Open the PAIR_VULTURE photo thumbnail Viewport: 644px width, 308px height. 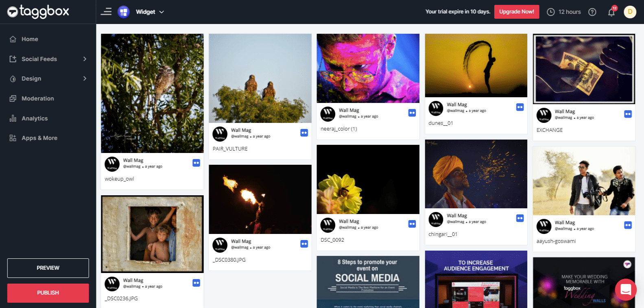[260, 78]
